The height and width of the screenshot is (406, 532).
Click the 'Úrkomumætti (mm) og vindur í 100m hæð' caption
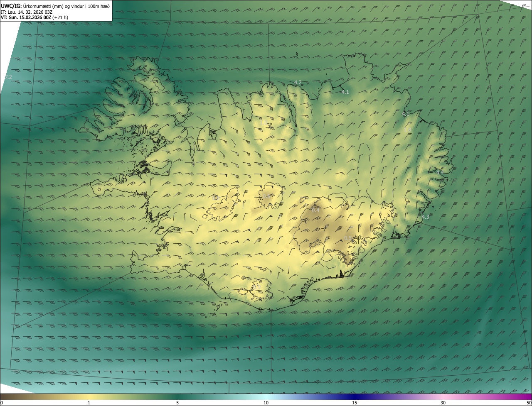click(66, 6)
